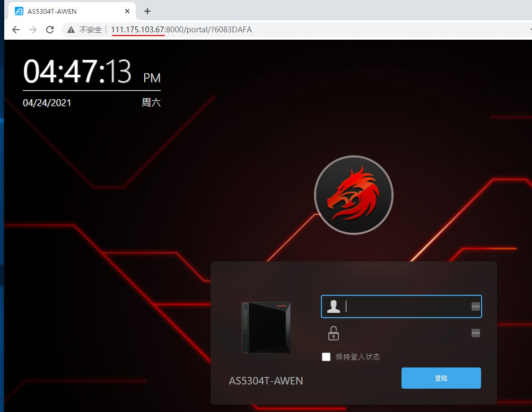Click the ellipsis icon in password field
Screen dimensions: 532x412
coord(475,333)
